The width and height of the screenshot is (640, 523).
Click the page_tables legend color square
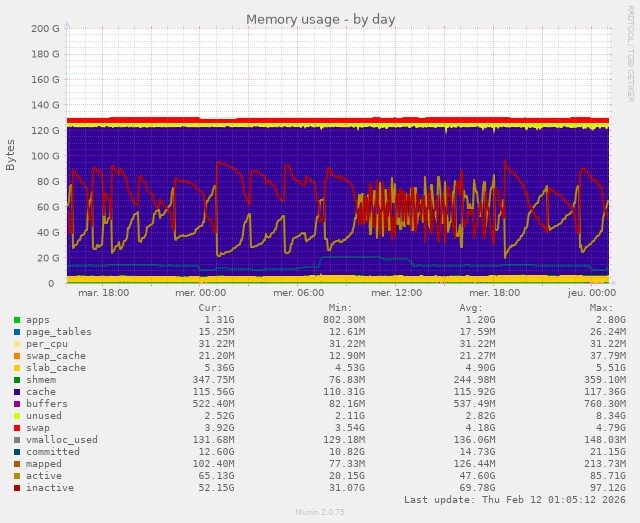click(17, 332)
